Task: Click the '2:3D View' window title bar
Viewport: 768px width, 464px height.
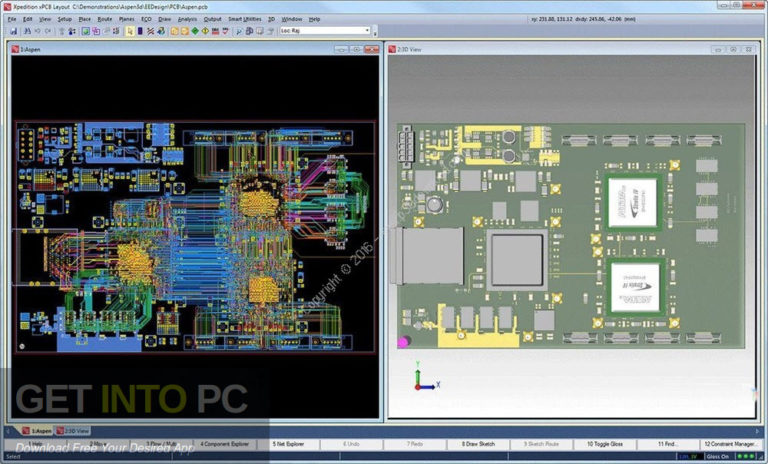Action: point(572,49)
